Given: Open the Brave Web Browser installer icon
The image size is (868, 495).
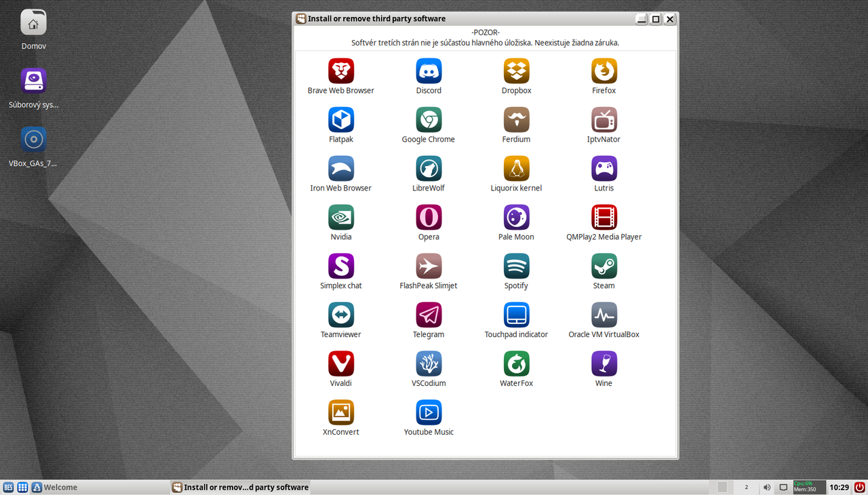Looking at the screenshot, I should [341, 71].
